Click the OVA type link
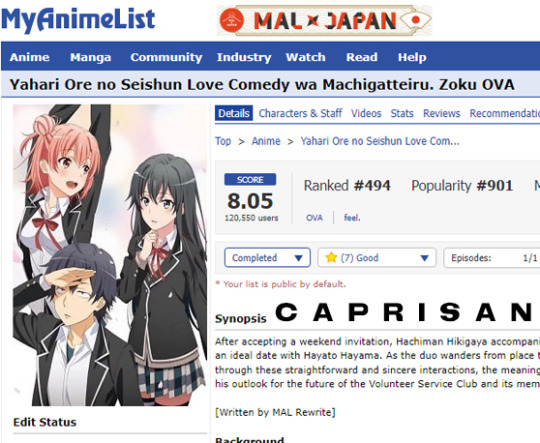 314,218
